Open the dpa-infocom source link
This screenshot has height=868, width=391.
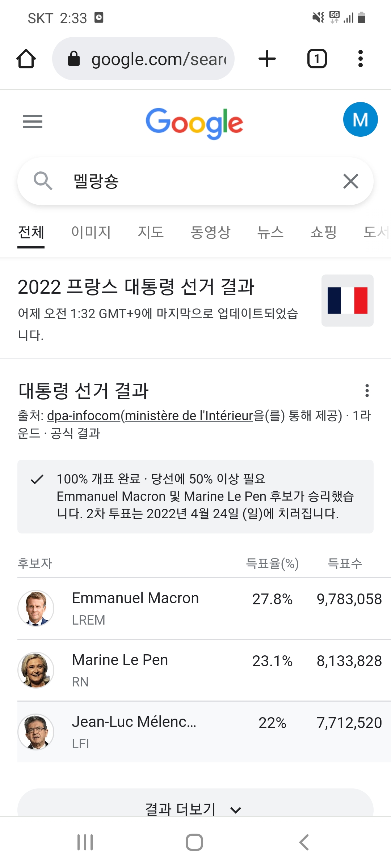pyautogui.click(x=83, y=416)
